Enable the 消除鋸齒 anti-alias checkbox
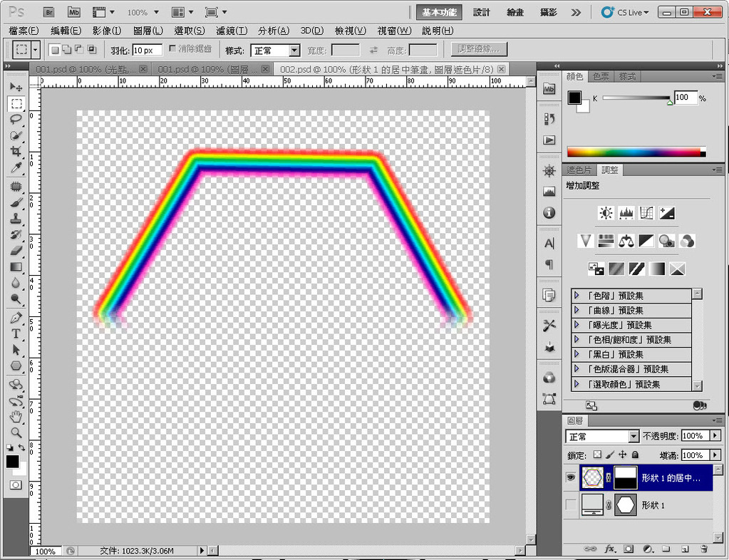Image resolution: width=729 pixels, height=560 pixels. [x=172, y=49]
